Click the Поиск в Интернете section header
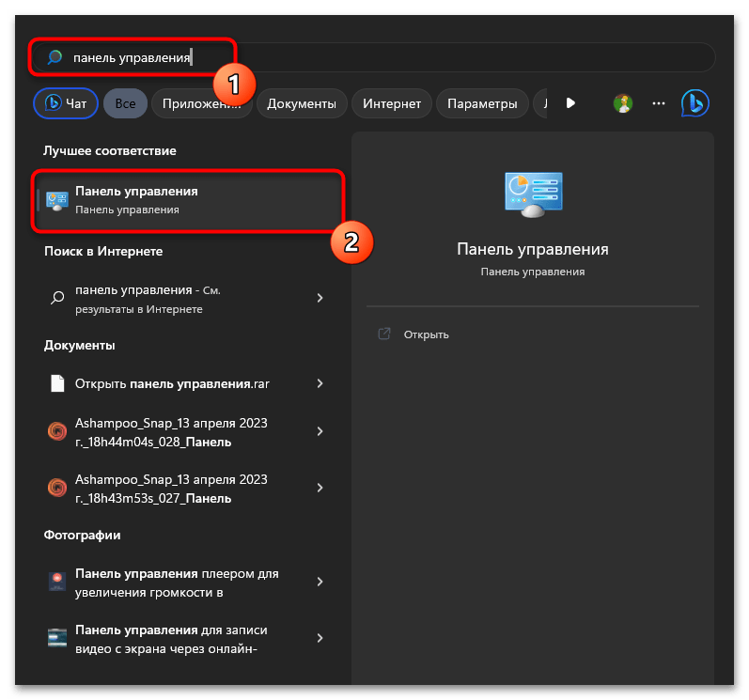 103,251
